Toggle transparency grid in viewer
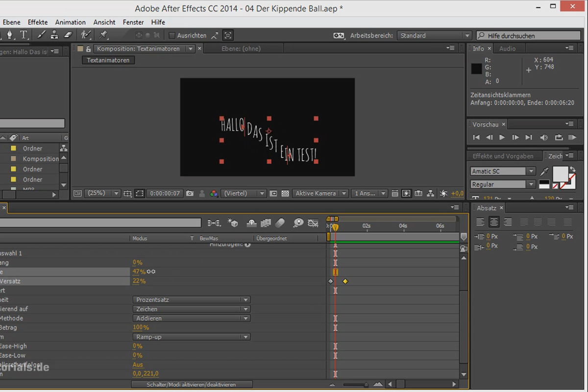 tap(285, 194)
